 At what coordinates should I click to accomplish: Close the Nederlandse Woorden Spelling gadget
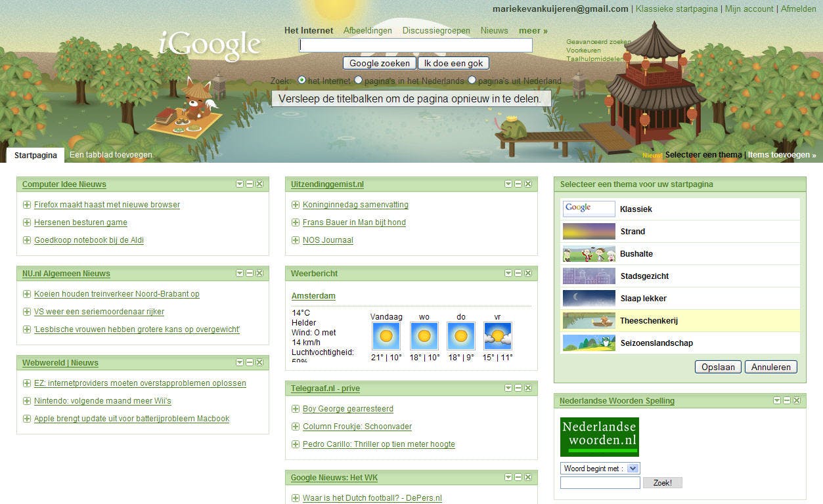[x=797, y=400]
